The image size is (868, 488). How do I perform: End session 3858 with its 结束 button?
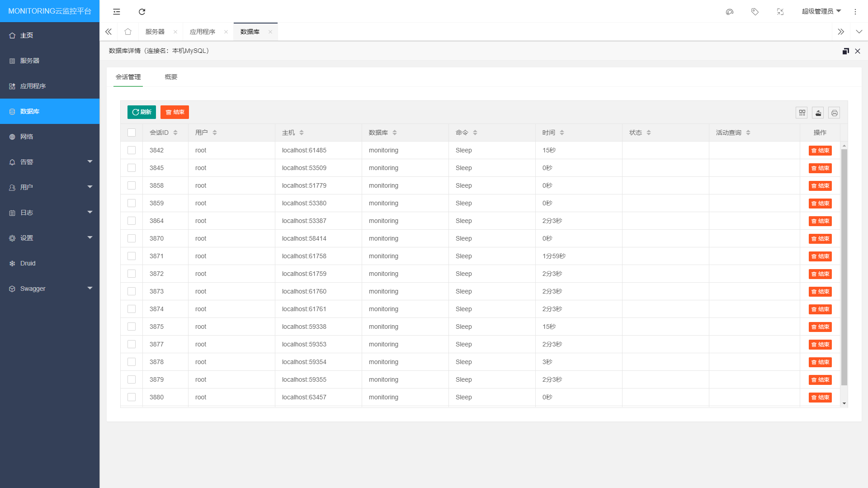coord(820,185)
